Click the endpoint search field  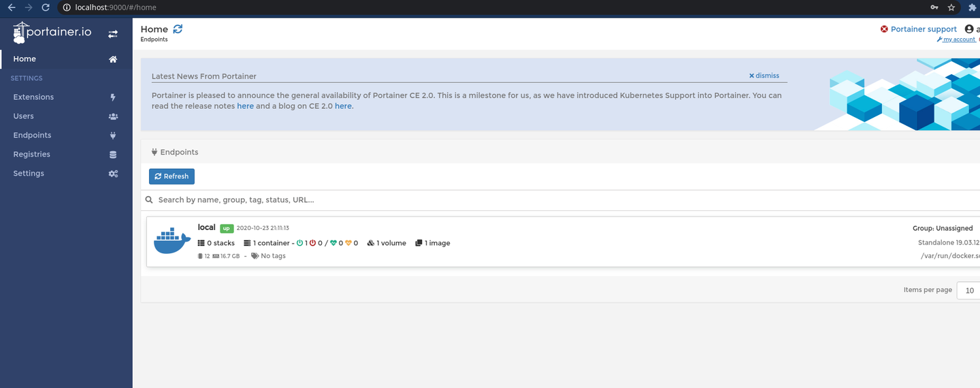pos(476,200)
